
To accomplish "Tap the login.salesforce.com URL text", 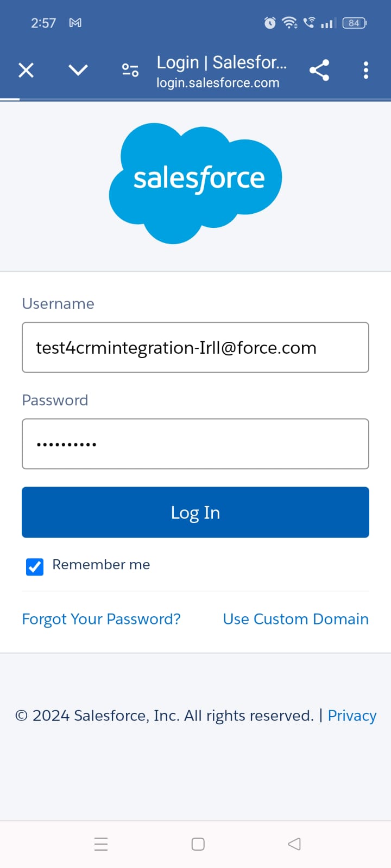I will 218,83.
